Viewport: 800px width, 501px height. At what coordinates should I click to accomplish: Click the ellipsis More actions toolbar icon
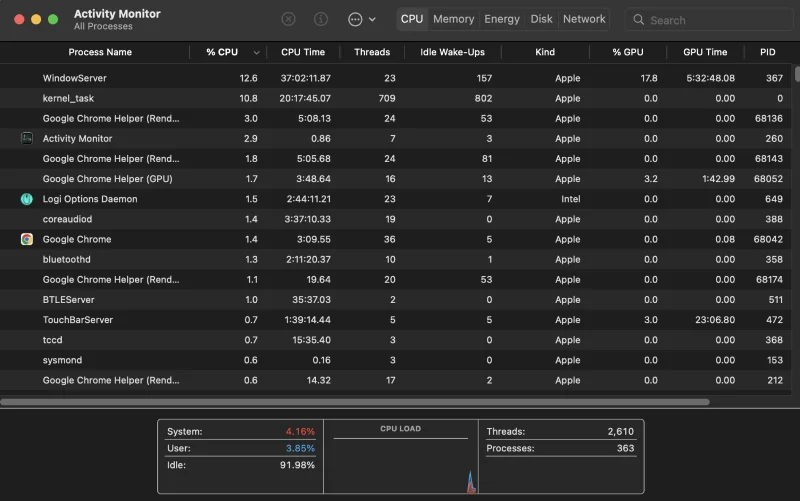click(355, 19)
